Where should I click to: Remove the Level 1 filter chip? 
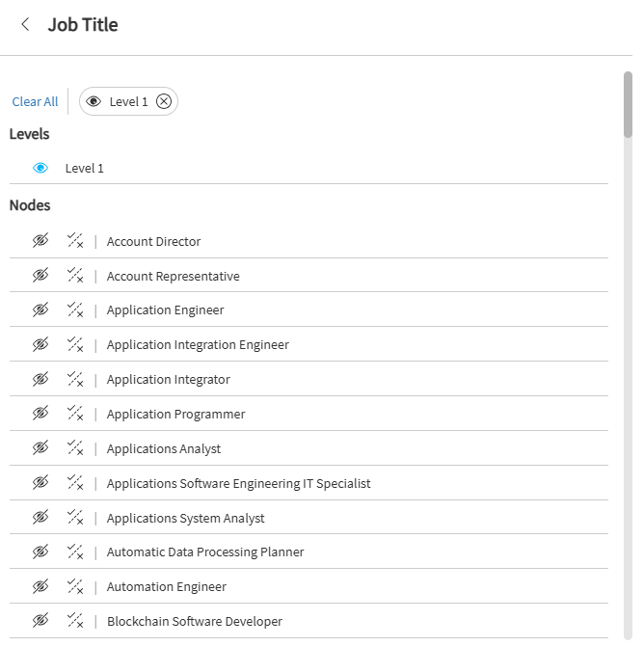pyautogui.click(x=164, y=101)
